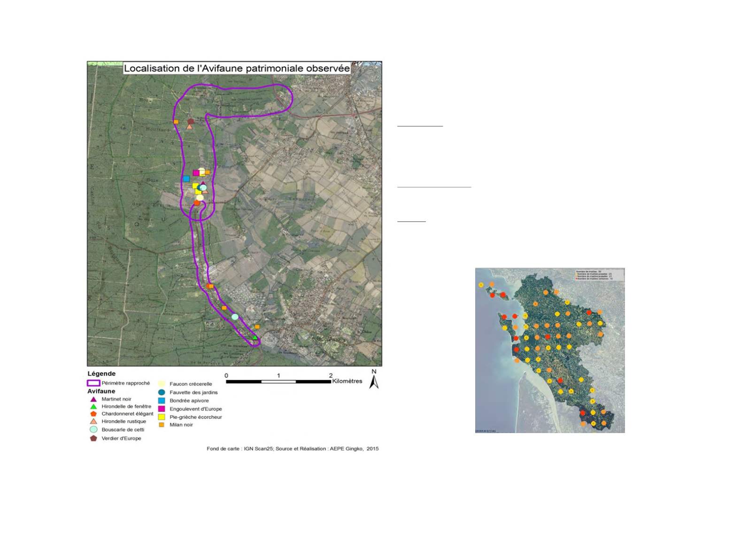
Task: Click the brown Verdier d'Europe legend pentagon
Action: coord(93,438)
